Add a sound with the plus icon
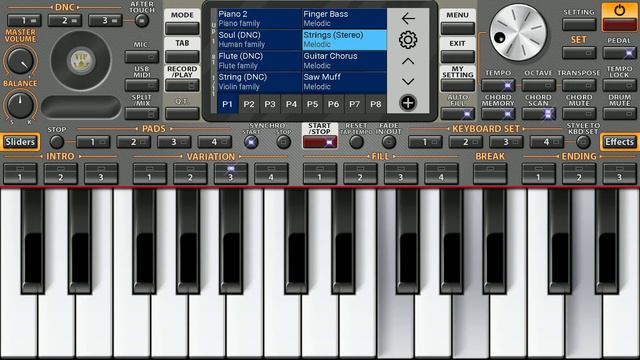 point(408,103)
